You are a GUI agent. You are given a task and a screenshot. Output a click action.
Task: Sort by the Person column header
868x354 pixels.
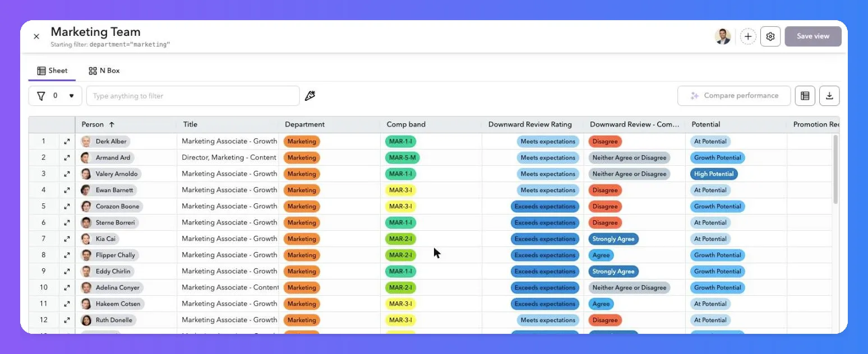point(126,124)
